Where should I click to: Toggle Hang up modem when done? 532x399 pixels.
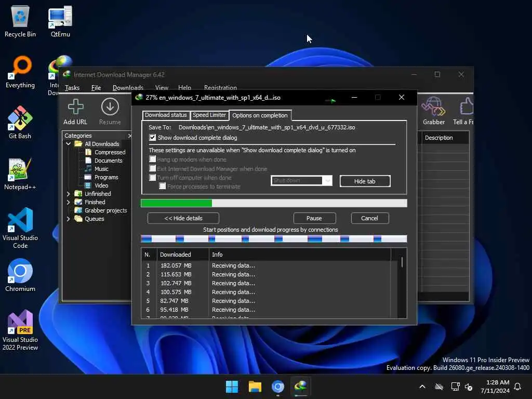click(153, 159)
